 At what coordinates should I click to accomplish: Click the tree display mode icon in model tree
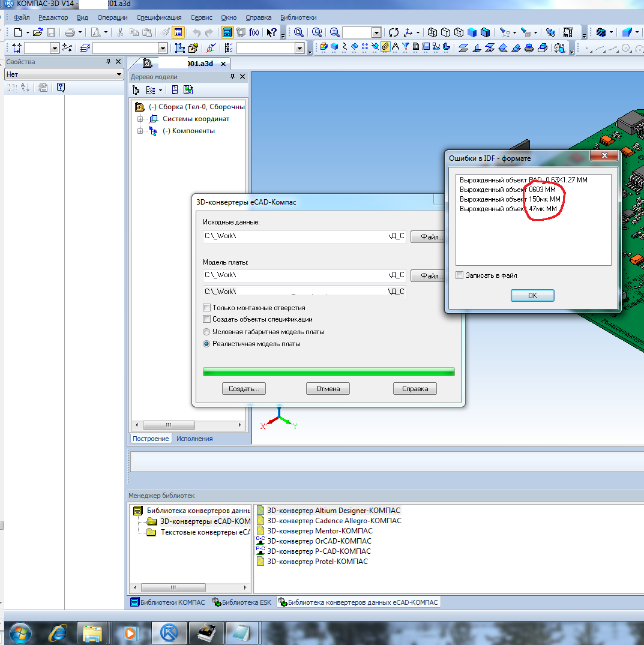136,90
